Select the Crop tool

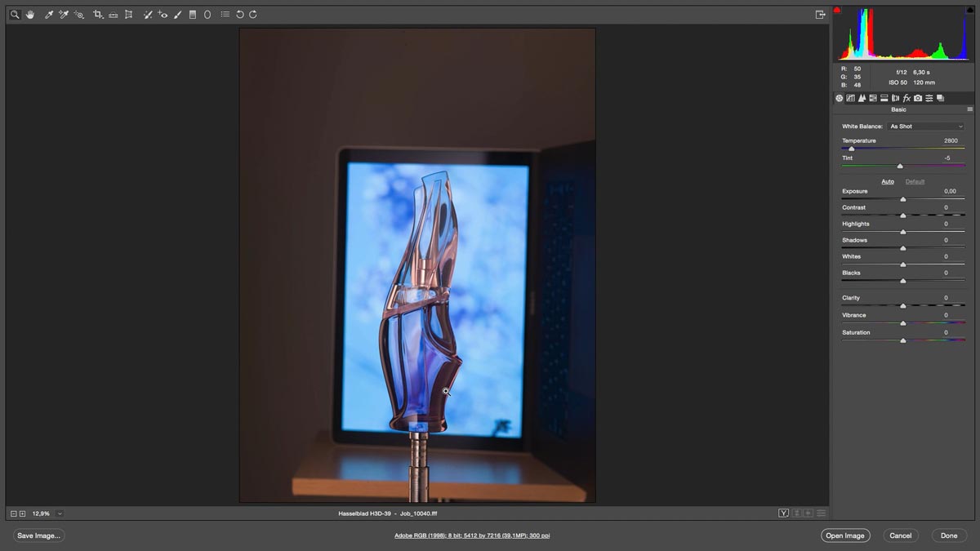point(98,15)
